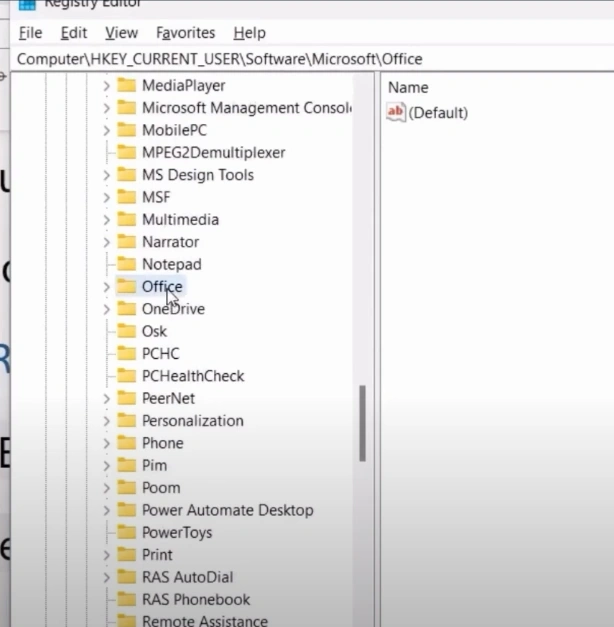Image resolution: width=614 pixels, height=627 pixels.
Task: Click the MS Design Tools folder icon
Action: click(126, 175)
